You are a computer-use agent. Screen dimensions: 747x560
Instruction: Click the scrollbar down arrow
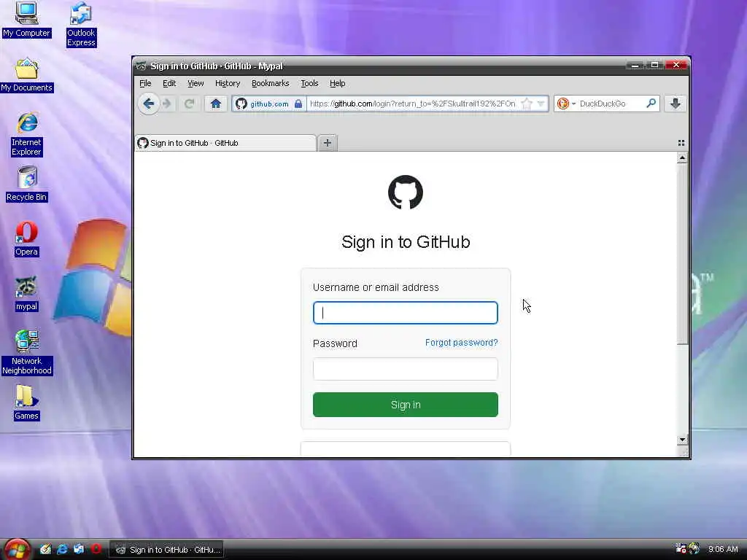click(x=682, y=440)
